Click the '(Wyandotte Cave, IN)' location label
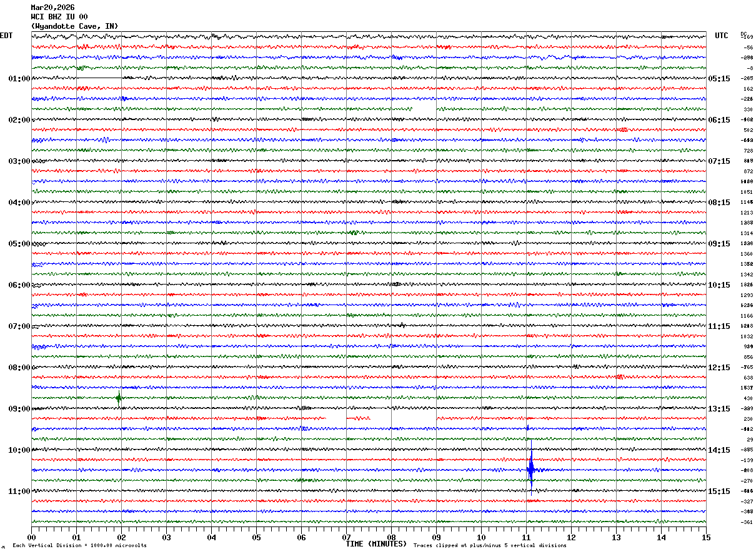The height and width of the screenshot is (554, 756). click(74, 26)
